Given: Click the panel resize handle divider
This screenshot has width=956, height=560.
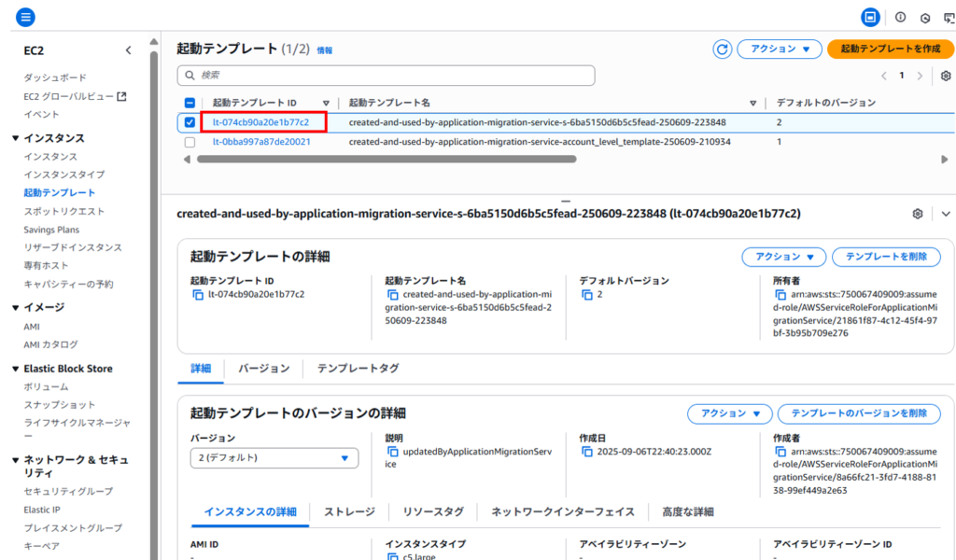Looking at the screenshot, I should [x=566, y=201].
